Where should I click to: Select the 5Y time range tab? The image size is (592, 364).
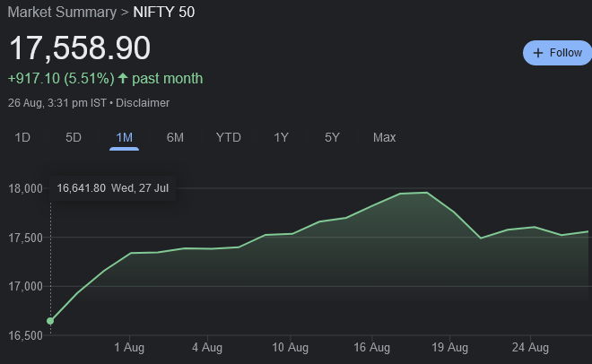pos(332,137)
